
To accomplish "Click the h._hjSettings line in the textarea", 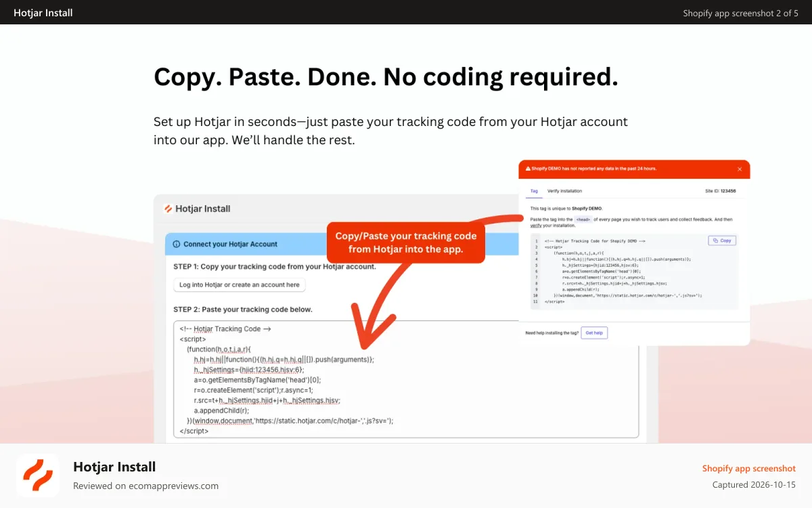I will [249, 370].
